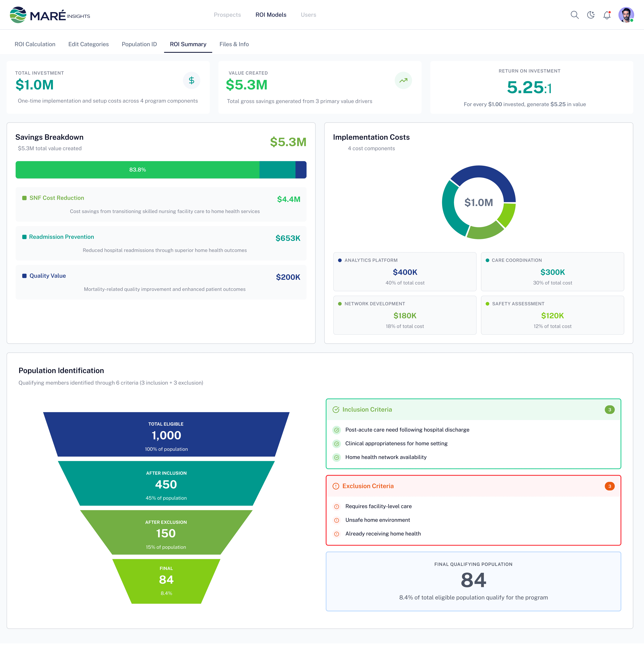
Task: Click the $200K savings value
Action: [288, 277]
